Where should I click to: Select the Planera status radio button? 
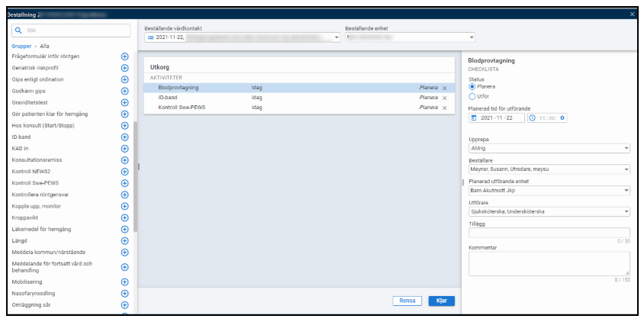pos(472,87)
